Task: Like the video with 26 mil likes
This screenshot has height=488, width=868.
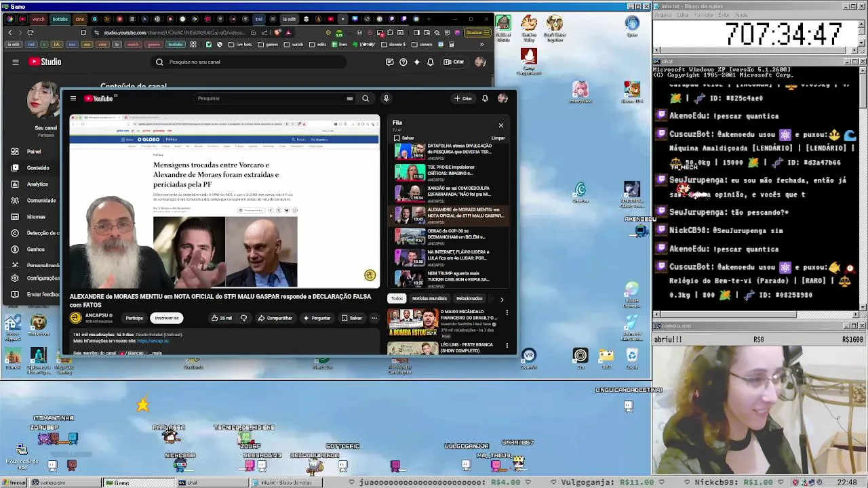Action: 221,318
